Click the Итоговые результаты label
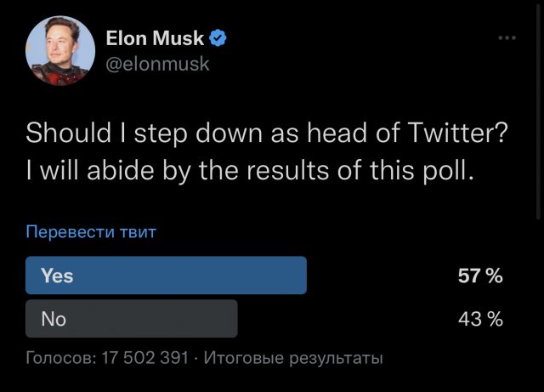 point(293,358)
